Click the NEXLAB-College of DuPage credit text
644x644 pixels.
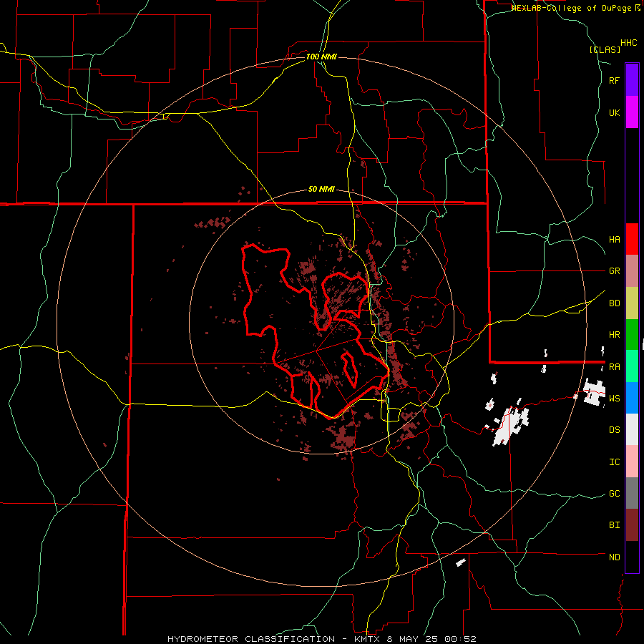(x=573, y=8)
